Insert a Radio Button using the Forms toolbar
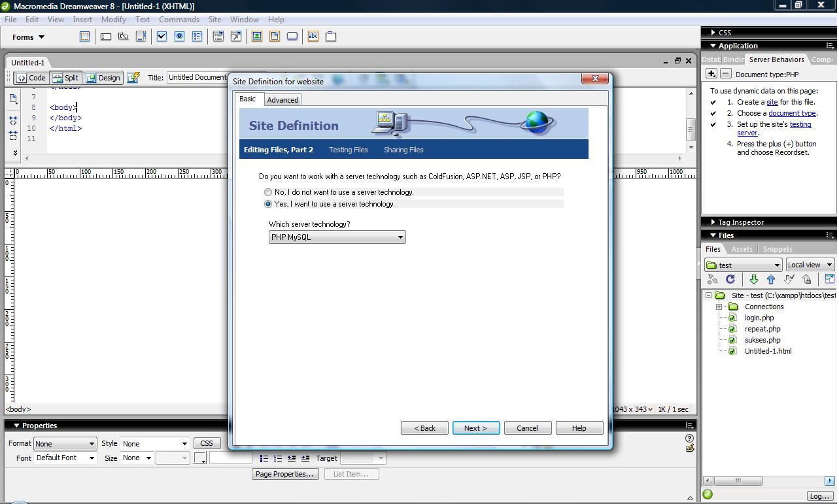 (178, 37)
